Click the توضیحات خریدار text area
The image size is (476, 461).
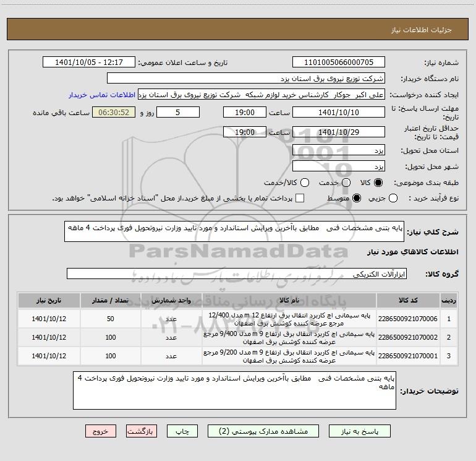click(x=234, y=390)
